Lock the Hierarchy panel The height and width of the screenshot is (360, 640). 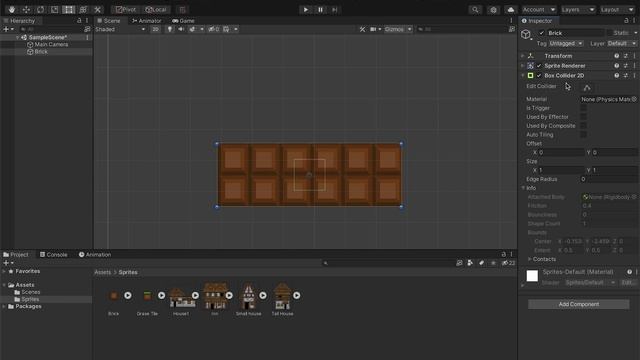pos(79,20)
